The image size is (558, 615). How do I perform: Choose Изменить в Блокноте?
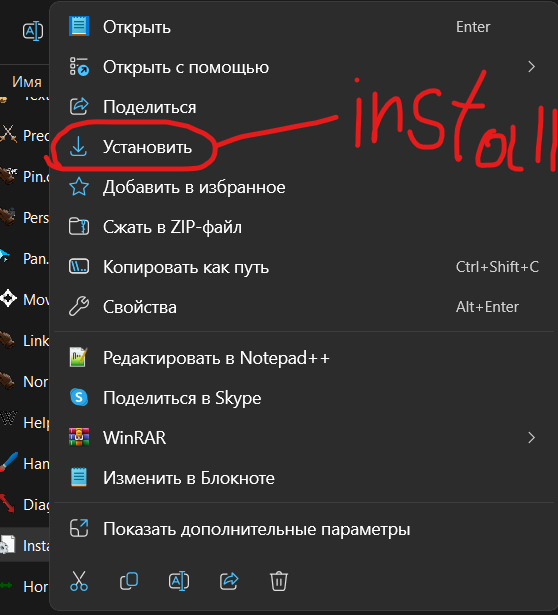[x=303, y=478]
